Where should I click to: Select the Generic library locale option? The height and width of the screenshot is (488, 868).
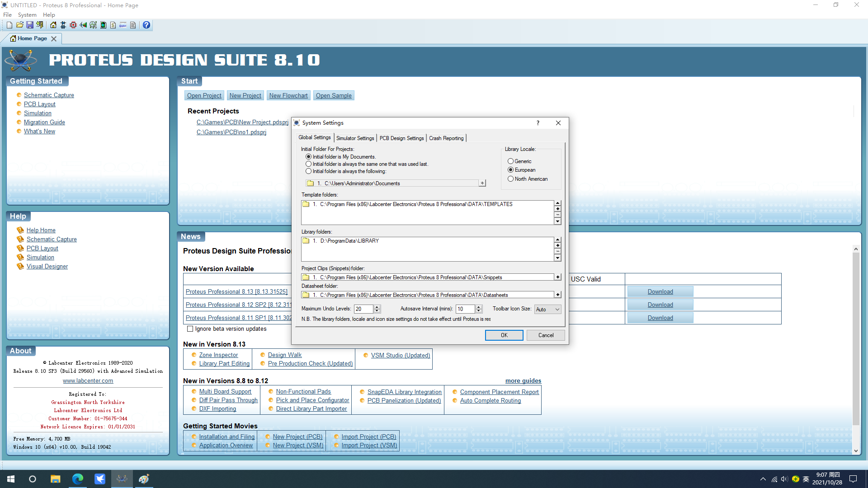(510, 161)
